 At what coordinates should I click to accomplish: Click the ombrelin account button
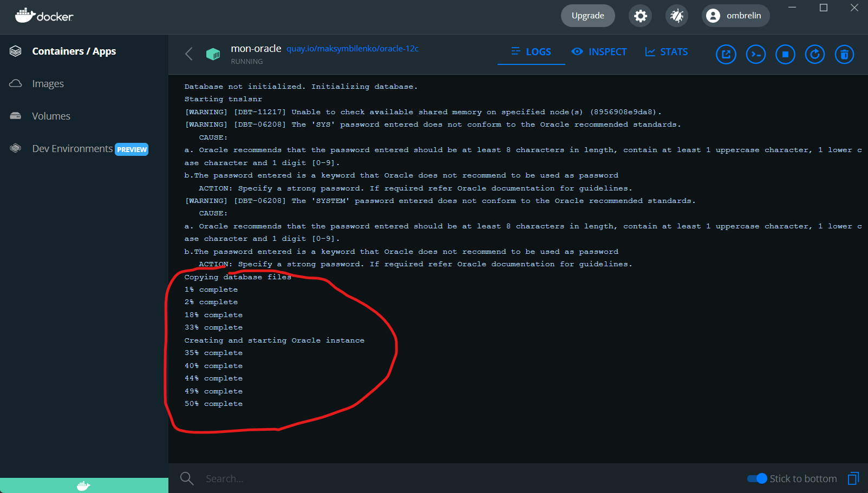(x=735, y=16)
